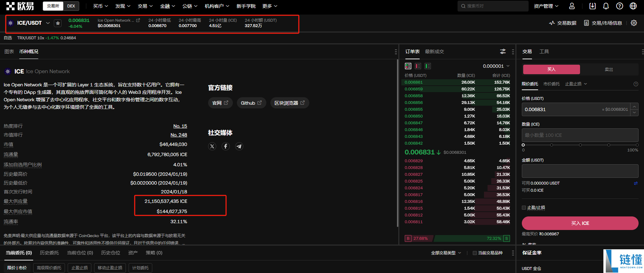Select the Sell (卖出) side
This screenshot has width=644, height=273.
click(609, 69)
